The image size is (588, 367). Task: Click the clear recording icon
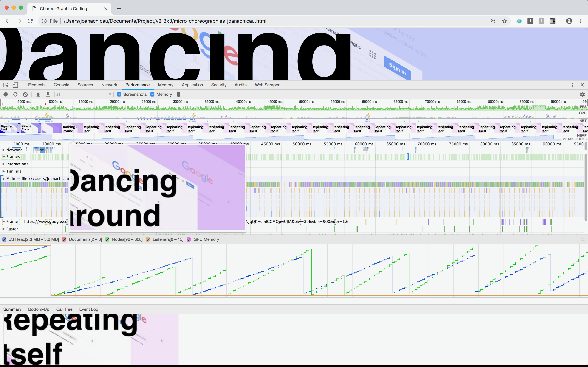point(25,95)
